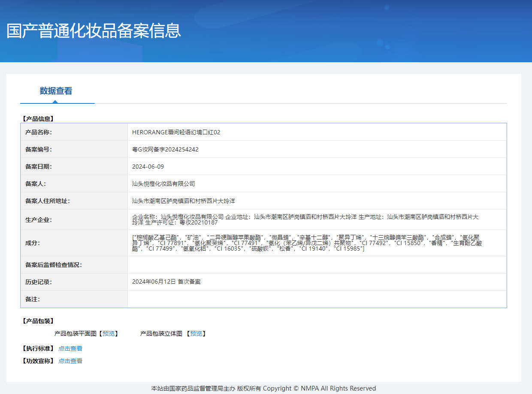Click the 【功效宣称】 label
Screen dimensions: 532x394
[x=38, y=361]
